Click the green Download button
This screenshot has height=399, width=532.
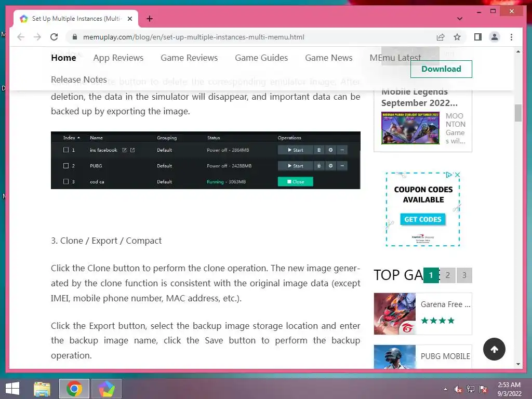[x=441, y=69]
